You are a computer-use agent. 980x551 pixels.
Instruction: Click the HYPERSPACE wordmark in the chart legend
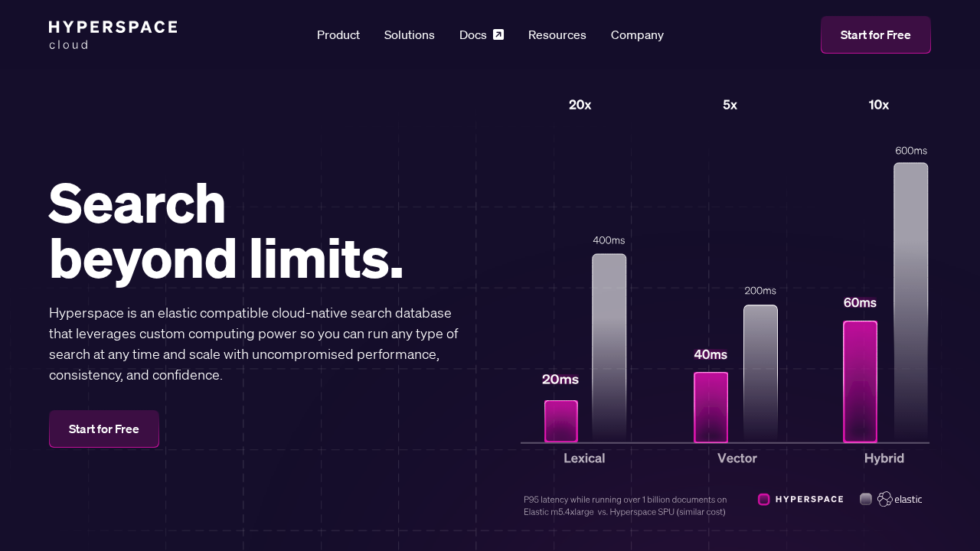click(809, 500)
